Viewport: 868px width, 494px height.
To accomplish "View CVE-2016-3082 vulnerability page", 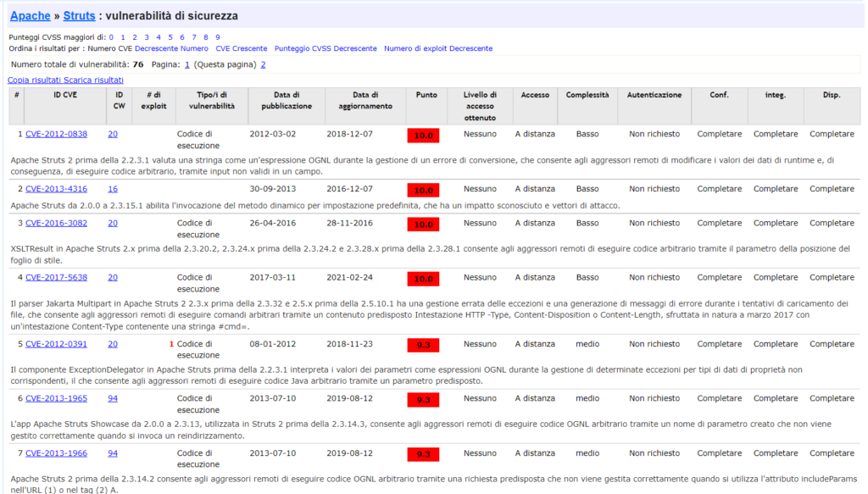I will [56, 223].
